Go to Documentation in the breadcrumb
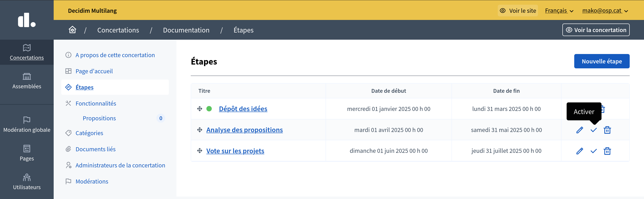 point(186,30)
